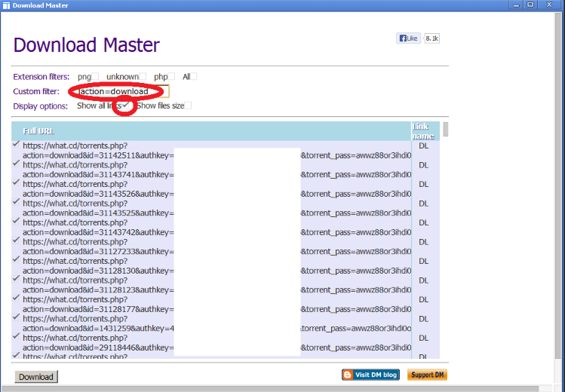The height and width of the screenshot is (392, 565).
Task: Maximize the Download Master window
Action: 530,5
